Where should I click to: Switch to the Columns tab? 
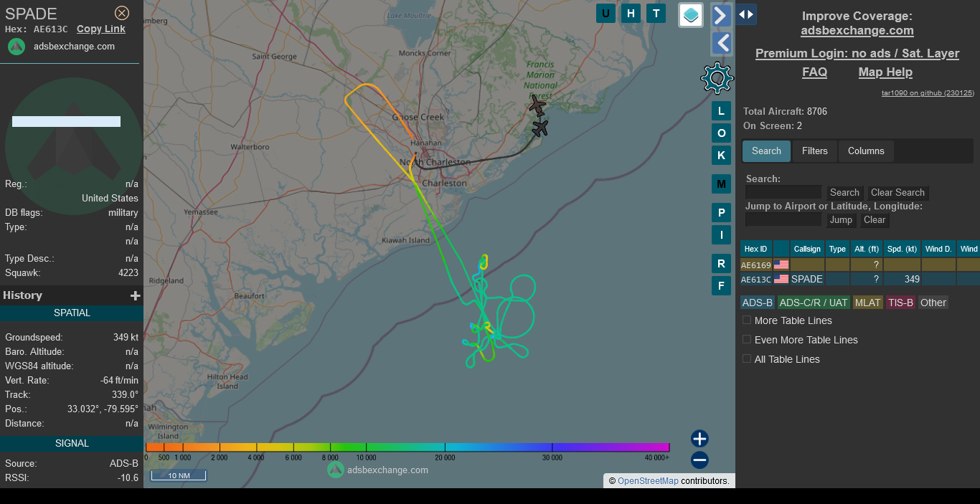866,151
